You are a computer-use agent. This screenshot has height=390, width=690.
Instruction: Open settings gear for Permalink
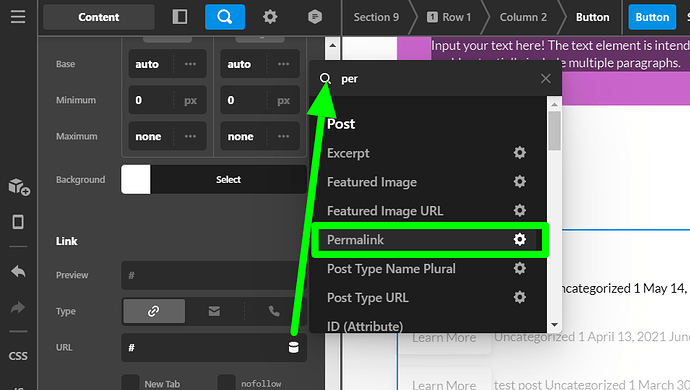tap(520, 239)
